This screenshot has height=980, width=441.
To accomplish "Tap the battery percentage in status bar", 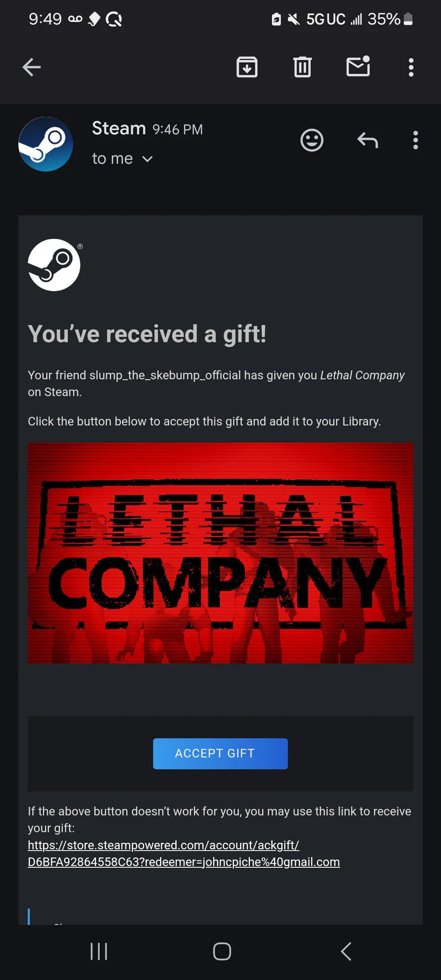I will 384,19.
